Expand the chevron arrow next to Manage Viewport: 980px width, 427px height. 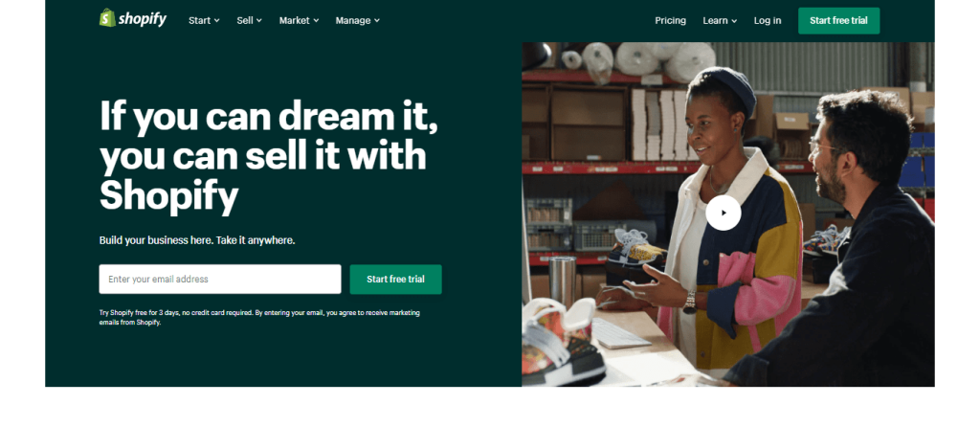(x=377, y=21)
